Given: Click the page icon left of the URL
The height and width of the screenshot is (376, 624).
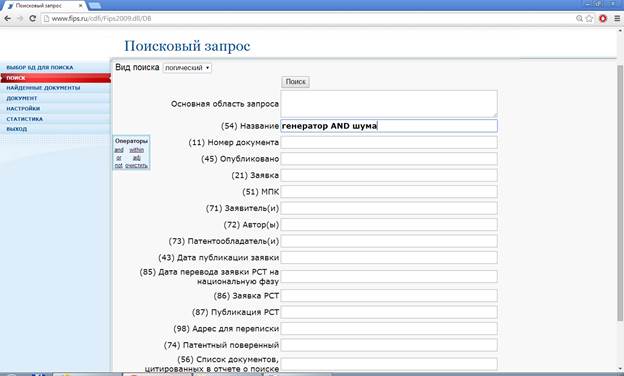Looking at the screenshot, I should tap(47, 18).
